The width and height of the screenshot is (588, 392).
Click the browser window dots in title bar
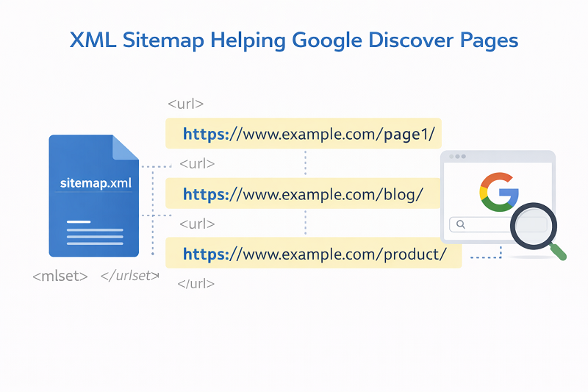[x=457, y=157]
